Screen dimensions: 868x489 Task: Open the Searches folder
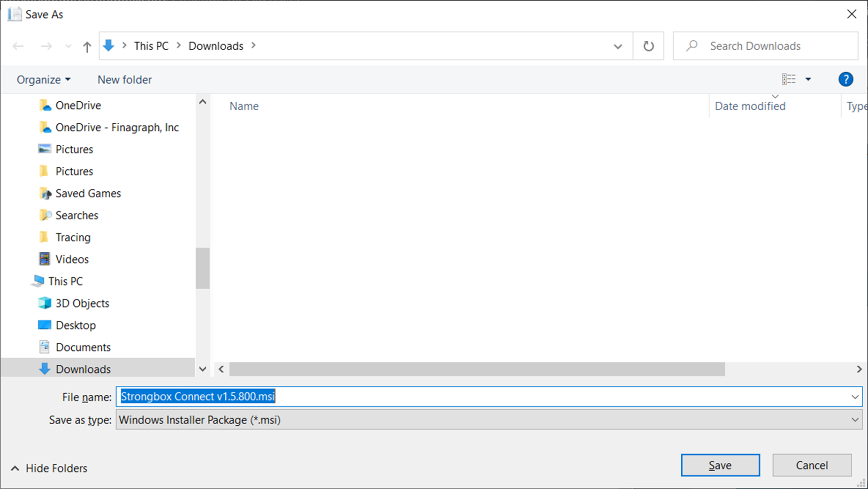click(77, 215)
